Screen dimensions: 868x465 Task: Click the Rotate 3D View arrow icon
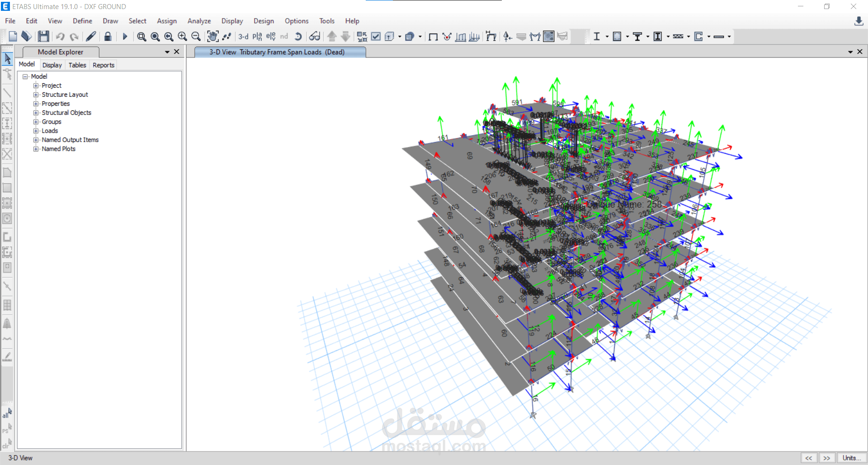(x=298, y=37)
